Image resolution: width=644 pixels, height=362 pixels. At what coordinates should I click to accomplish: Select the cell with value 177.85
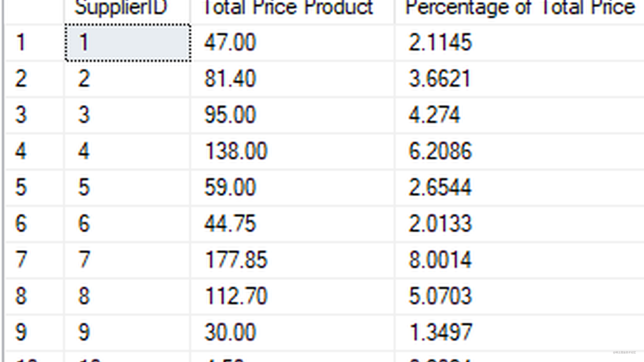(292, 260)
